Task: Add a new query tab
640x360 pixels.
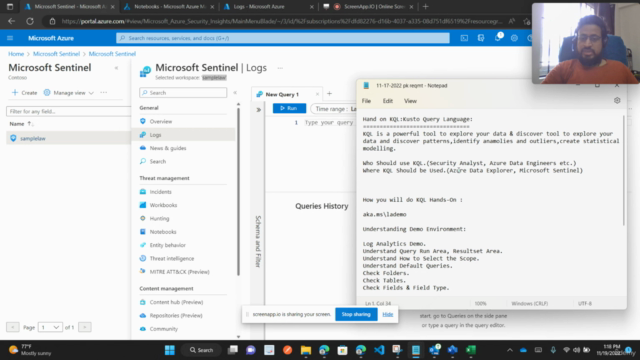Action: pos(329,94)
